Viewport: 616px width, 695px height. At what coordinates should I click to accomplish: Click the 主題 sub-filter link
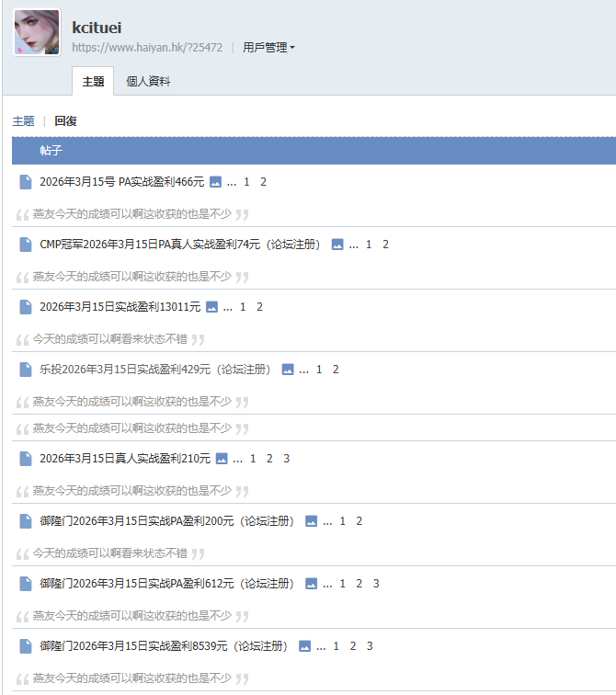point(23,120)
